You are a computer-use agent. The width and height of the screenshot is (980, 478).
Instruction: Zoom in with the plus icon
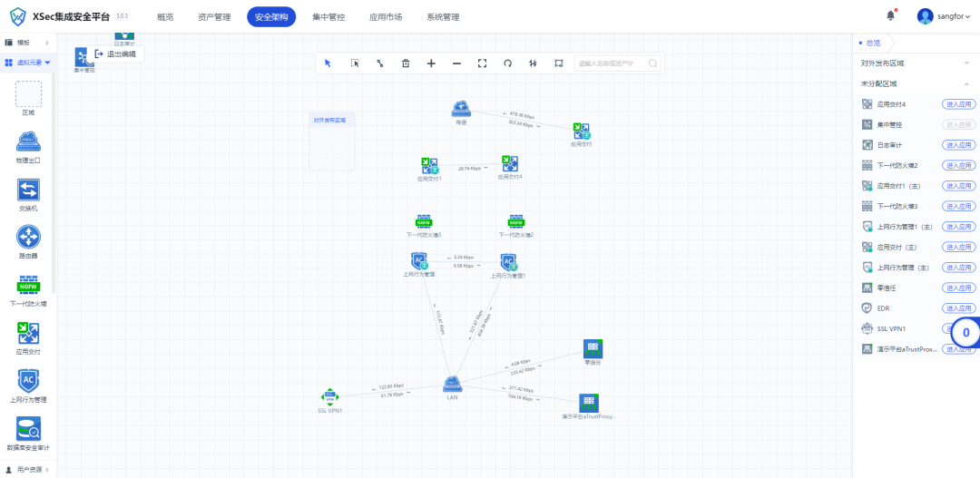[x=431, y=63]
